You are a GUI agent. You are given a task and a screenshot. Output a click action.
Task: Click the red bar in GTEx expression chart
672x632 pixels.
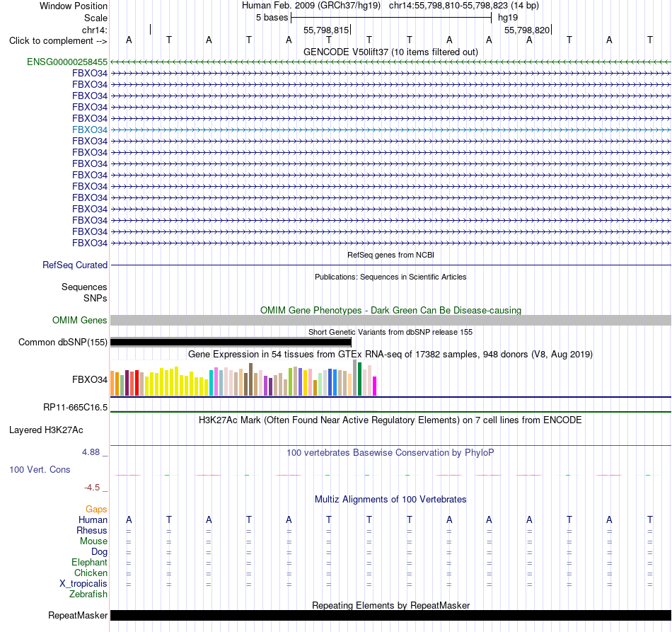pos(137,383)
